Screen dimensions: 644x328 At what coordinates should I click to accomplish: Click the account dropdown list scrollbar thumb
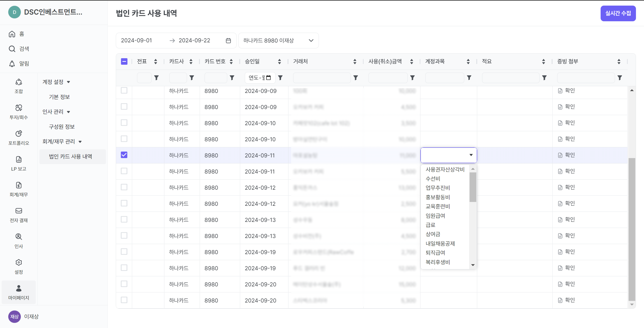pos(473,187)
